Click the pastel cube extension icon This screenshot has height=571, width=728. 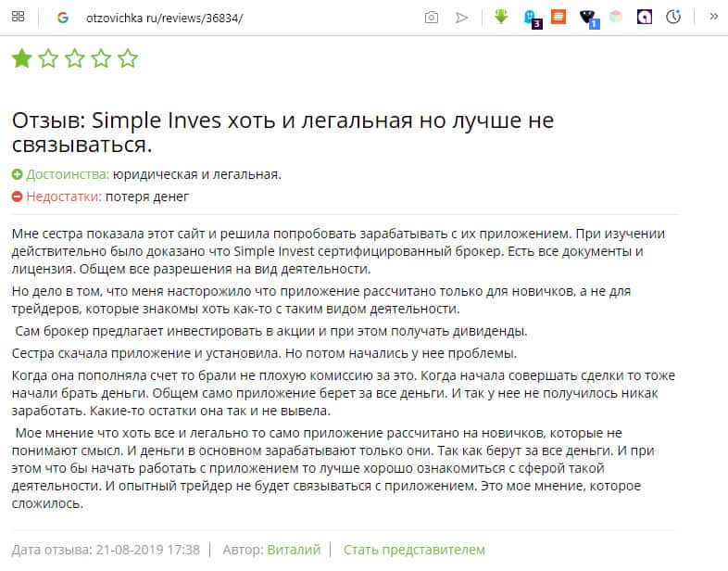coord(616,17)
